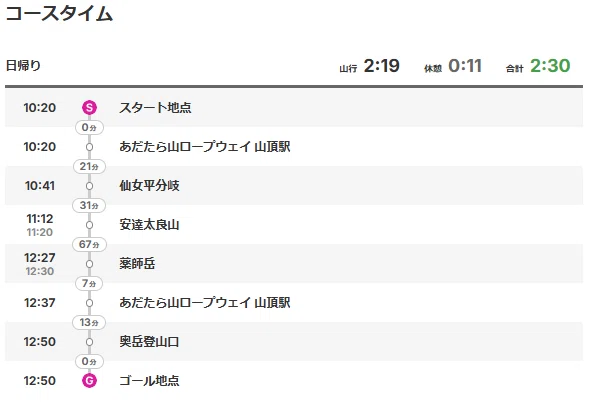Screen dimensions: 594x402
Task: Click the 67分 segment duration badge
Action: pos(89,244)
